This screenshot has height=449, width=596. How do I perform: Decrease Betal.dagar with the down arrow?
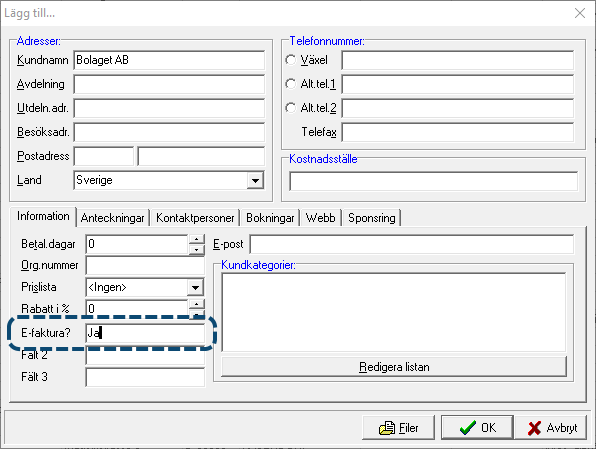coord(196,249)
